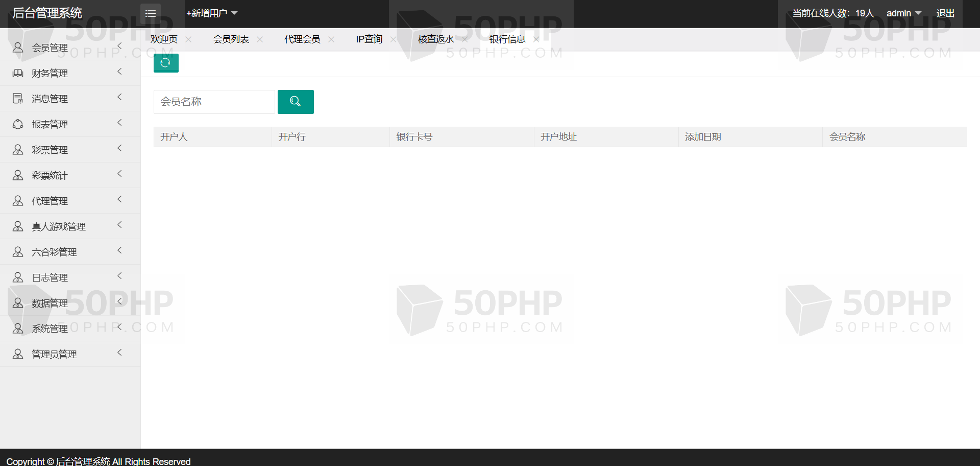Click the 会员管理 user icon
Viewport: 980px width, 466px height.
18,48
